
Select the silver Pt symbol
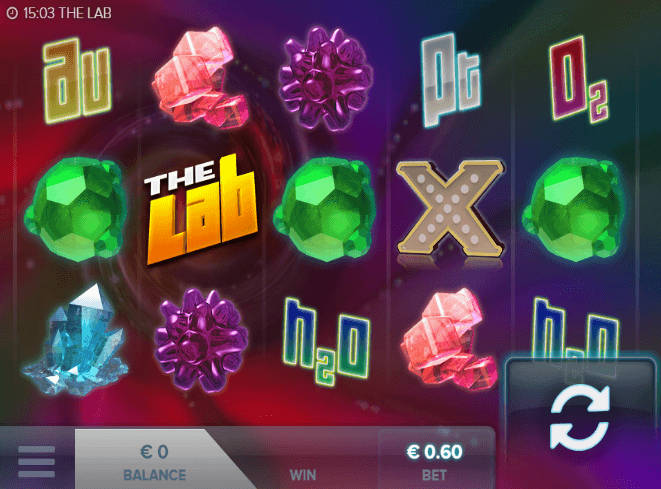(x=450, y=79)
